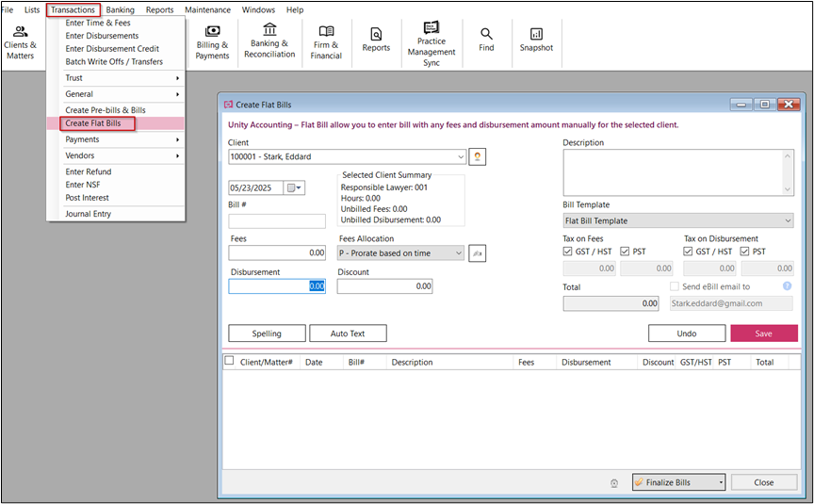Click Create Flat Bills window title icon
814x504 pixels.
tap(228, 105)
